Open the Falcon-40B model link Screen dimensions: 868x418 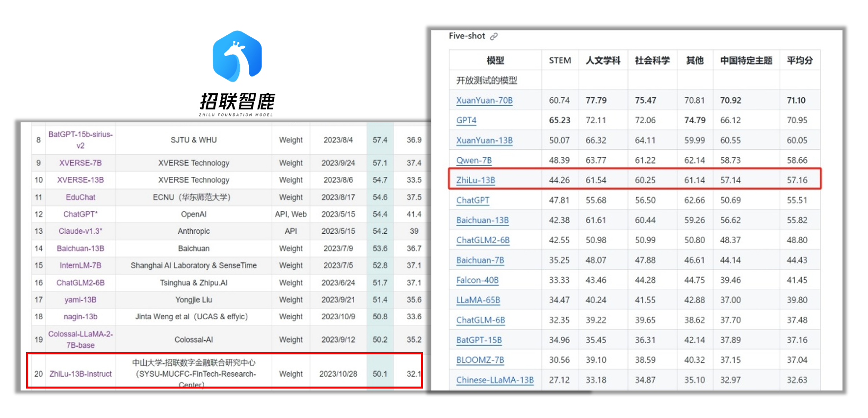(x=477, y=280)
